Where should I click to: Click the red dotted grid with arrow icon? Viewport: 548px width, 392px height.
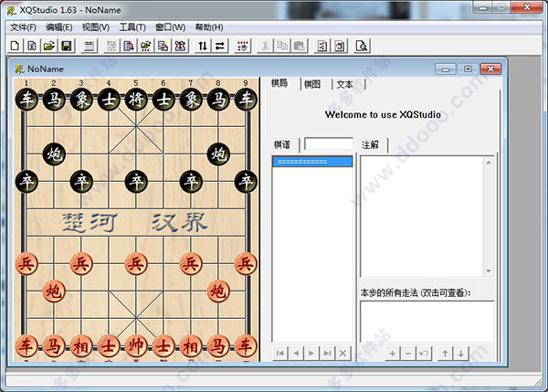click(243, 46)
